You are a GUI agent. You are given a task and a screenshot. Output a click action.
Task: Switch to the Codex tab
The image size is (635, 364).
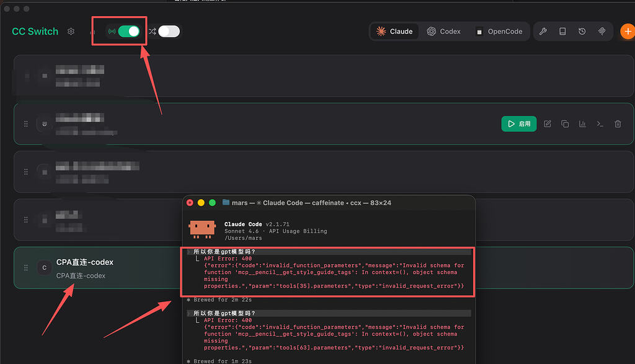click(444, 31)
